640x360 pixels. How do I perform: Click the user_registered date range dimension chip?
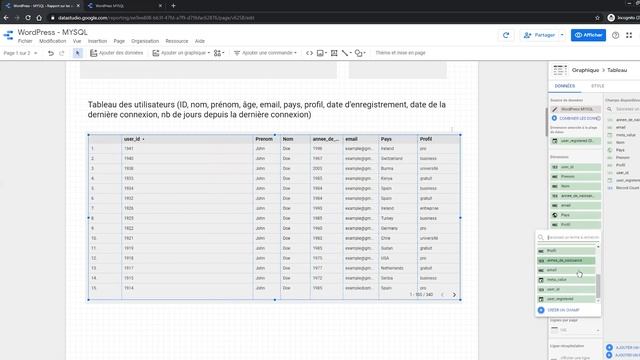pyautogui.click(x=575, y=141)
